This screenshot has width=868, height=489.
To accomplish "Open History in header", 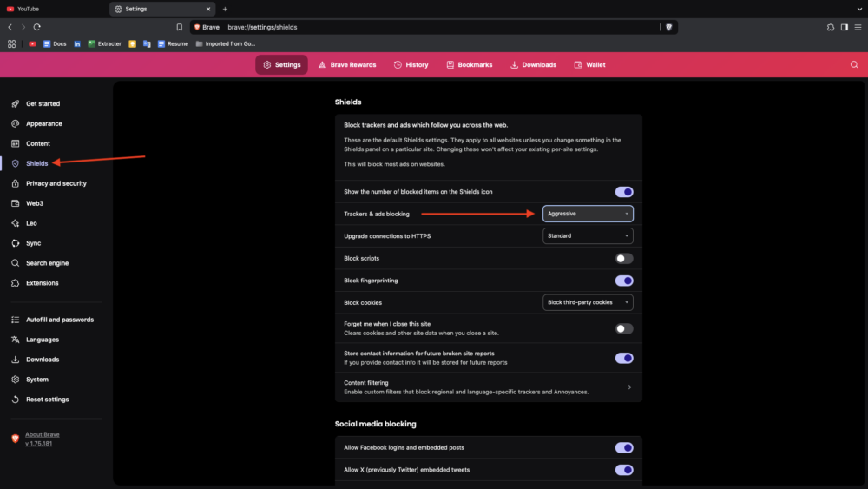I will 411,65.
